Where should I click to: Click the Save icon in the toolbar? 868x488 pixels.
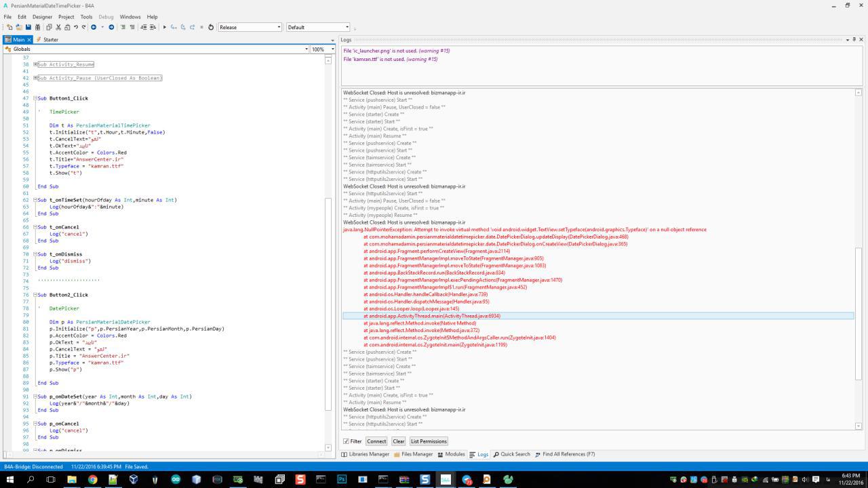28,27
